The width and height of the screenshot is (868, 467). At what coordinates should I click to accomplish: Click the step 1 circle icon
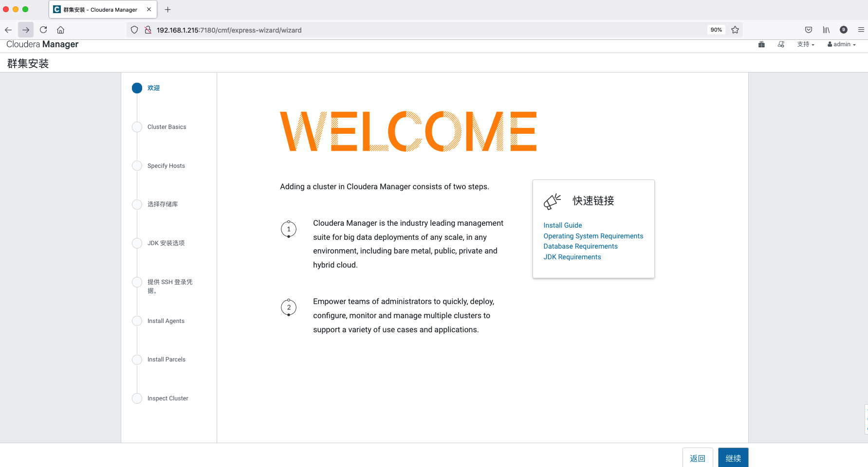(x=289, y=229)
